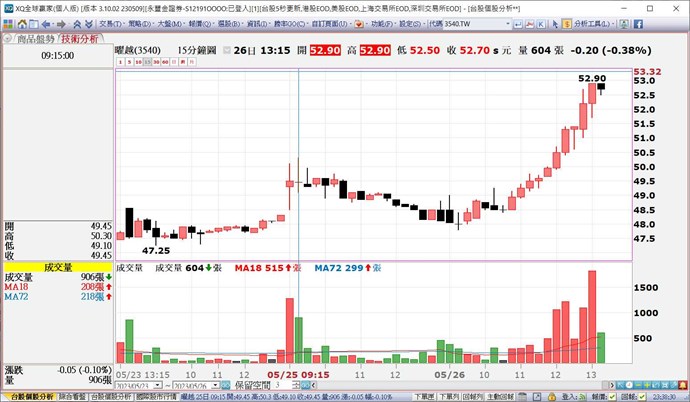Image resolution: width=690 pixels, height=402 pixels.
Task: Go to the Home page icon
Action: 22,24
